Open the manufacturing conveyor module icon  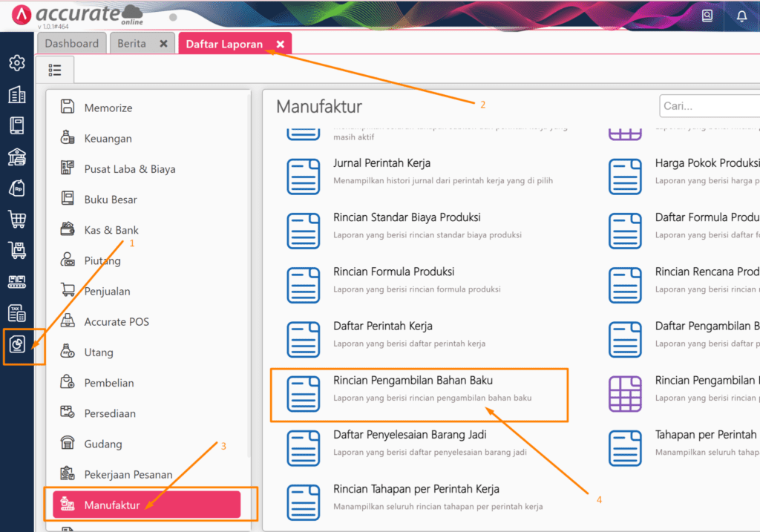pyautogui.click(x=16, y=281)
